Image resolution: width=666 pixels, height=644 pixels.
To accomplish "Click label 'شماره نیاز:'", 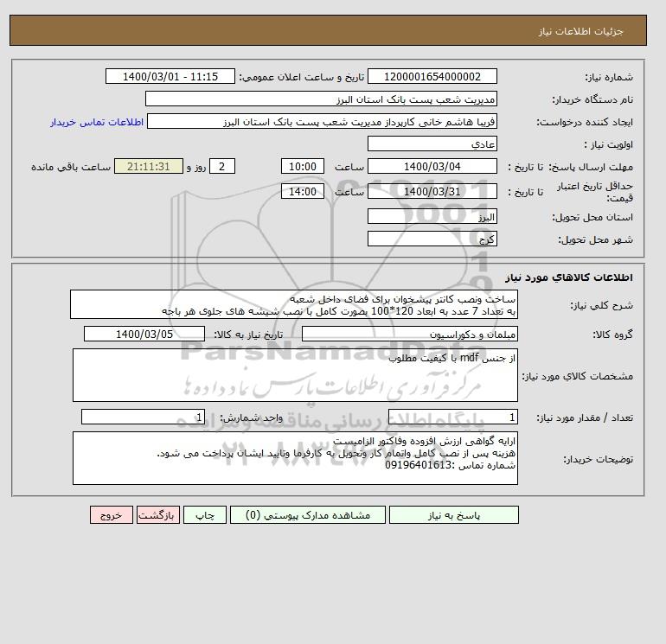I will click(x=609, y=77).
